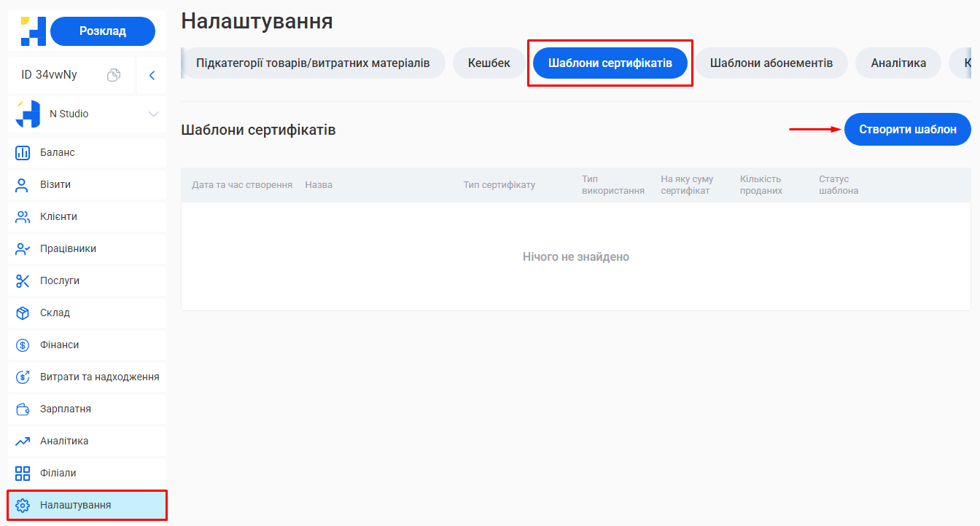Switch to the Кешбек tab
Viewport: 980px width, 526px height.
(489, 63)
